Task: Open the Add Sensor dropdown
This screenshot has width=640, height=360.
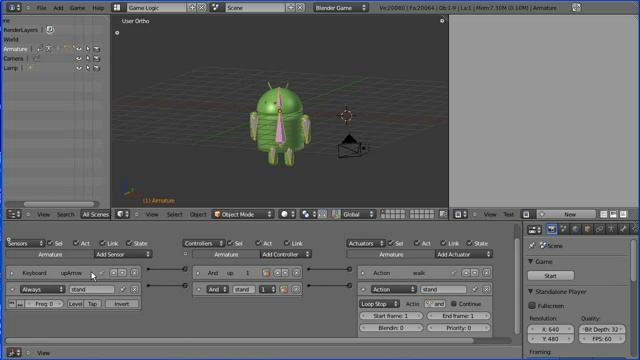Action: pyautogui.click(x=123, y=254)
